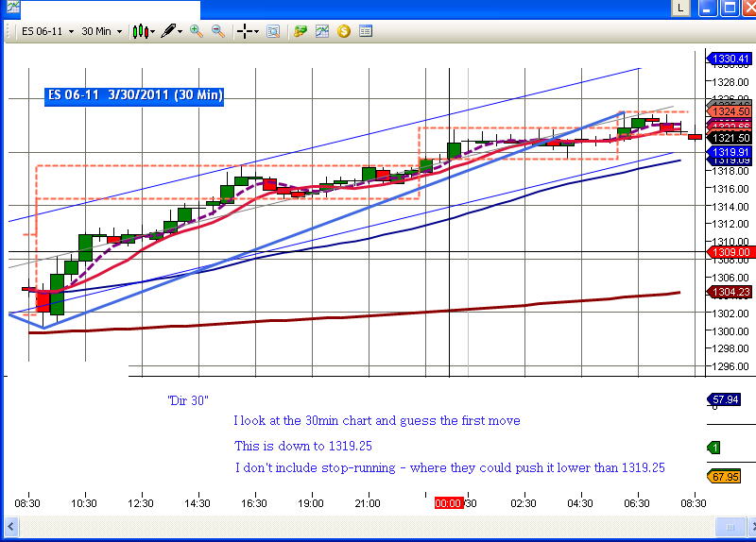
Task: Click the 1296.00 price axis label
Action: click(731, 366)
